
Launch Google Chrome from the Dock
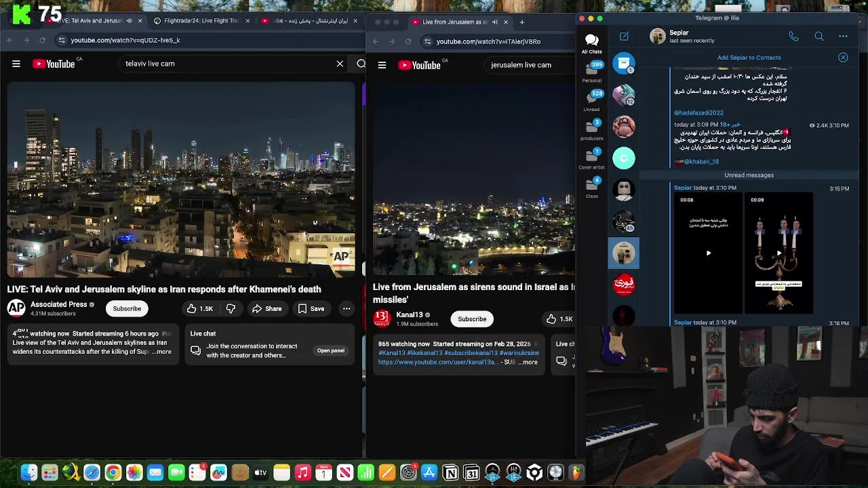(113, 472)
